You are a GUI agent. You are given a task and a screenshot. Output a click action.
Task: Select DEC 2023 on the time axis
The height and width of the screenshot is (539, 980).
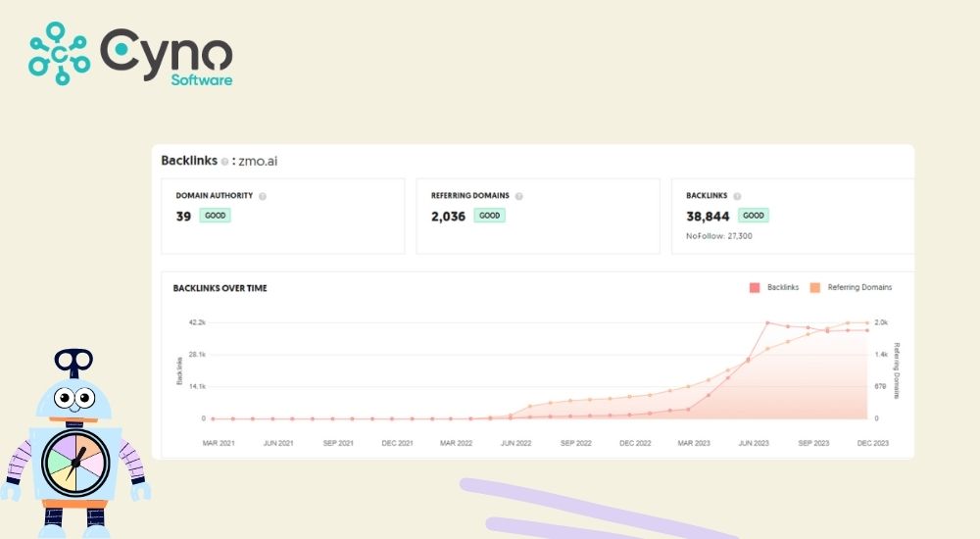(x=872, y=443)
